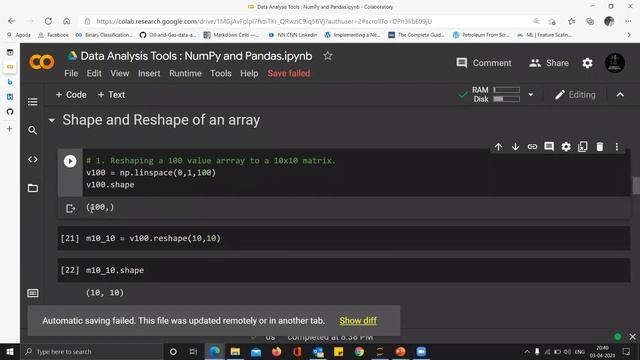Open the Edit menu

tap(94, 73)
